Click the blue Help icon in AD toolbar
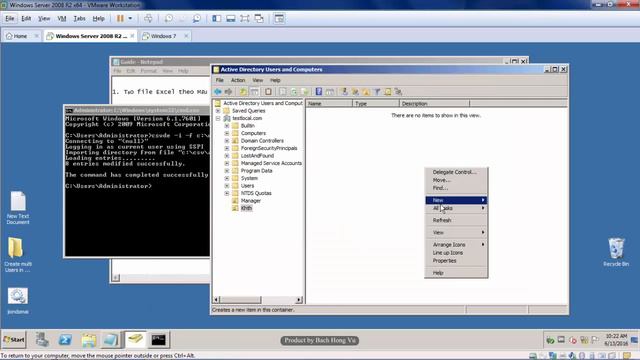Image resolution: width=640 pixels, height=360 pixels. coord(319,92)
